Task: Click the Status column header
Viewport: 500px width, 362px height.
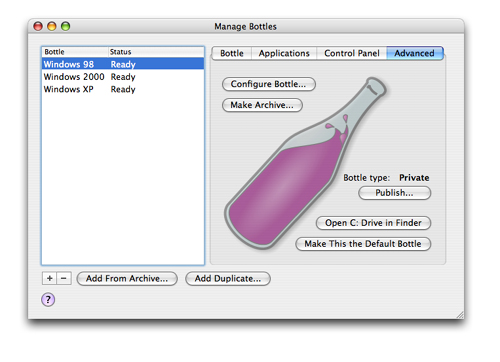Action: click(x=156, y=52)
